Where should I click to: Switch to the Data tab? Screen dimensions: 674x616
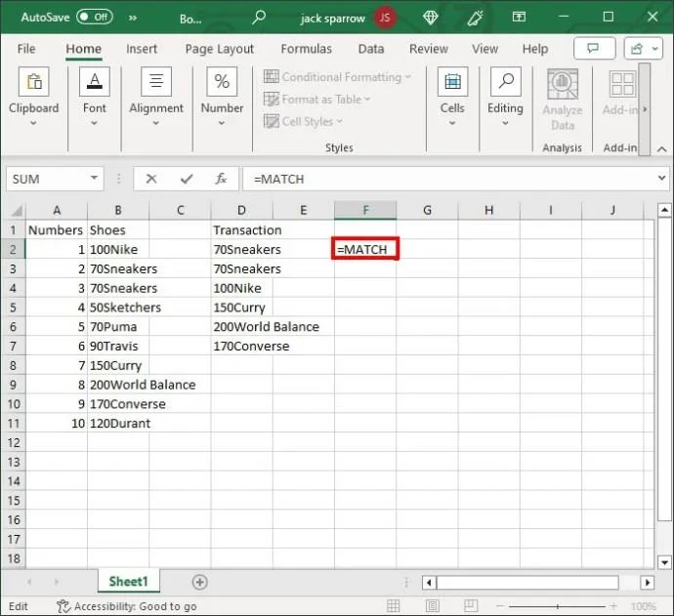(x=371, y=49)
